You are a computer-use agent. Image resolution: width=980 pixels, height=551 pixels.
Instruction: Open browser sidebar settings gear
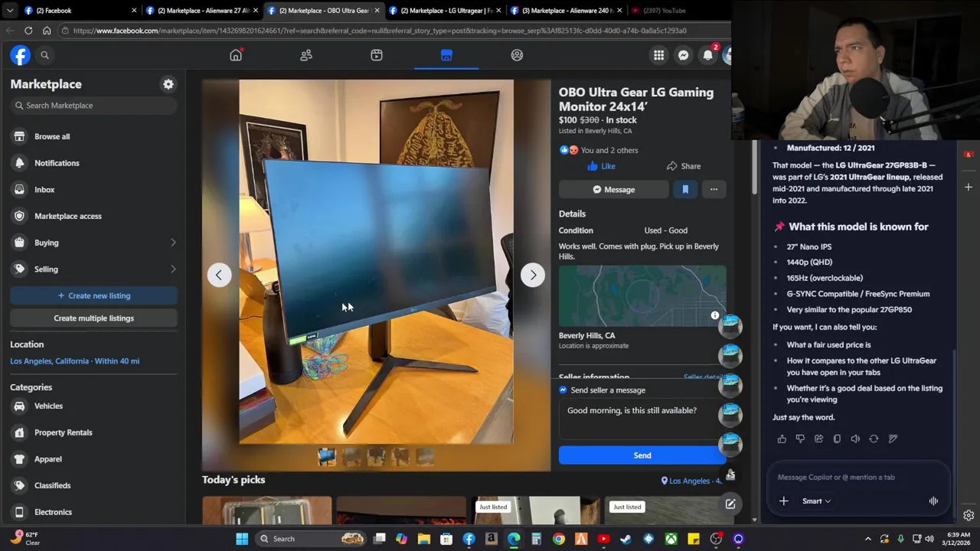(x=969, y=516)
